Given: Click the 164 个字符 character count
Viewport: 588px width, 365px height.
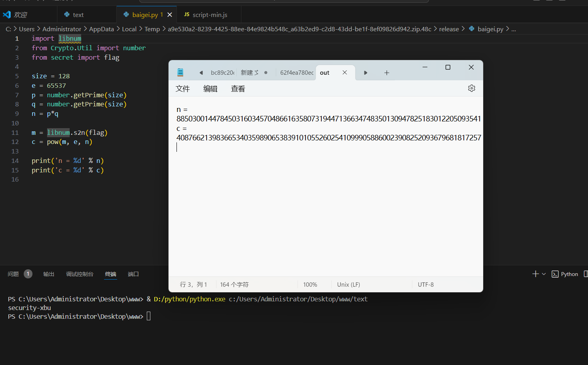Looking at the screenshot, I should [x=234, y=284].
